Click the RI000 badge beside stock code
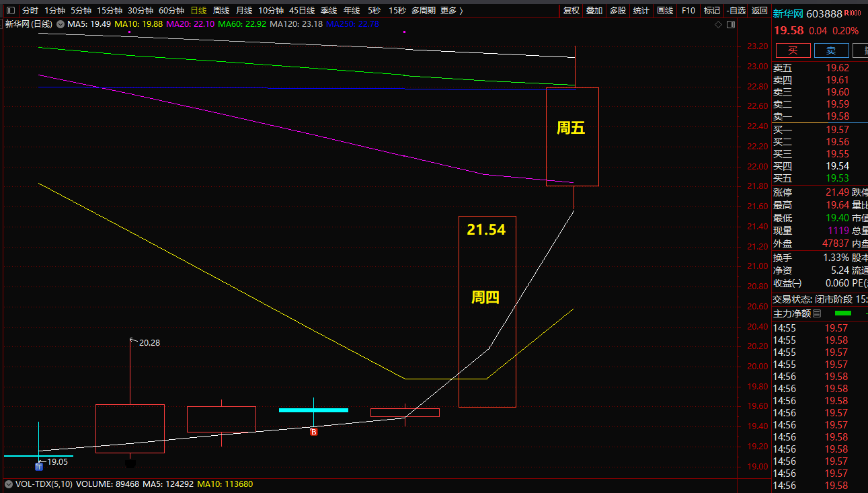Viewport: 868px width, 493px height. click(853, 13)
